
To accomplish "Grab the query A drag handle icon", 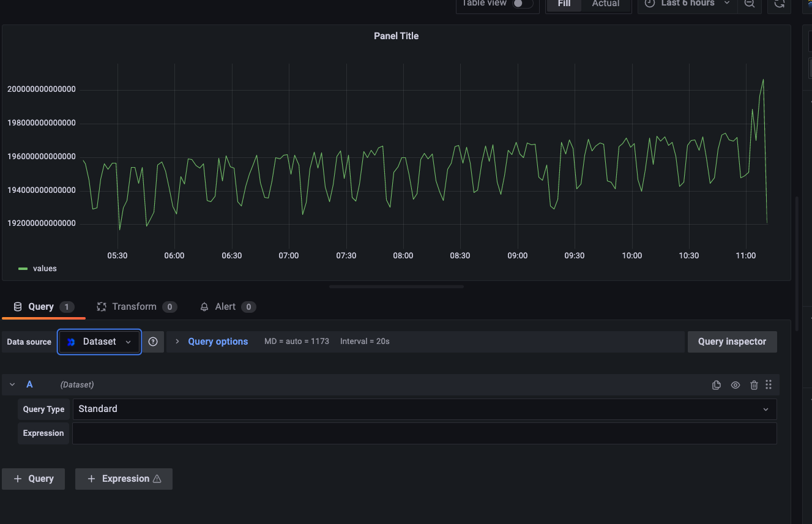I will click(x=769, y=384).
